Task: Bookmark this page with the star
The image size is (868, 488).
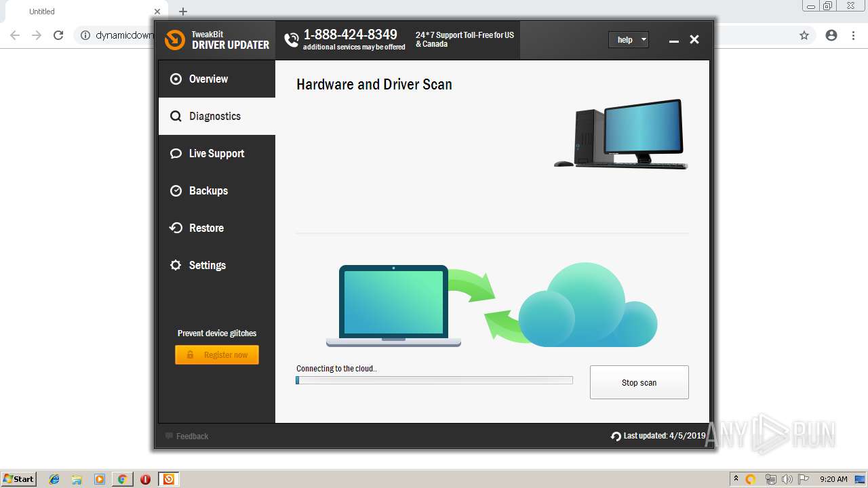Action: pyautogui.click(x=804, y=35)
